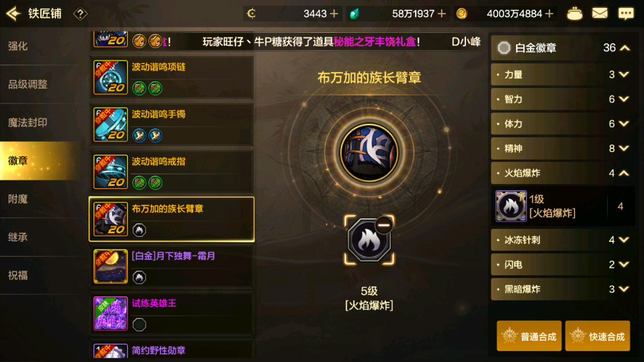Screen dimensions: 644x362
Task: Select 波动谐鸣手镯 in equipment list
Action: pos(172,124)
